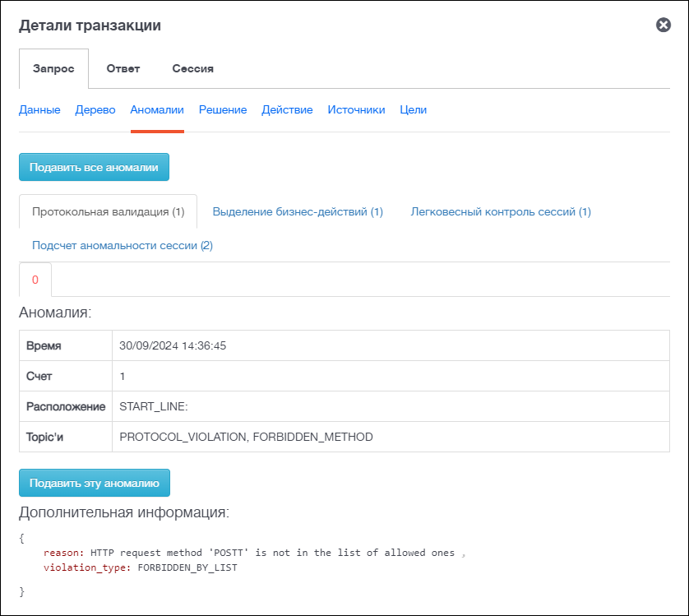Open the Цели sub-tab

click(413, 110)
